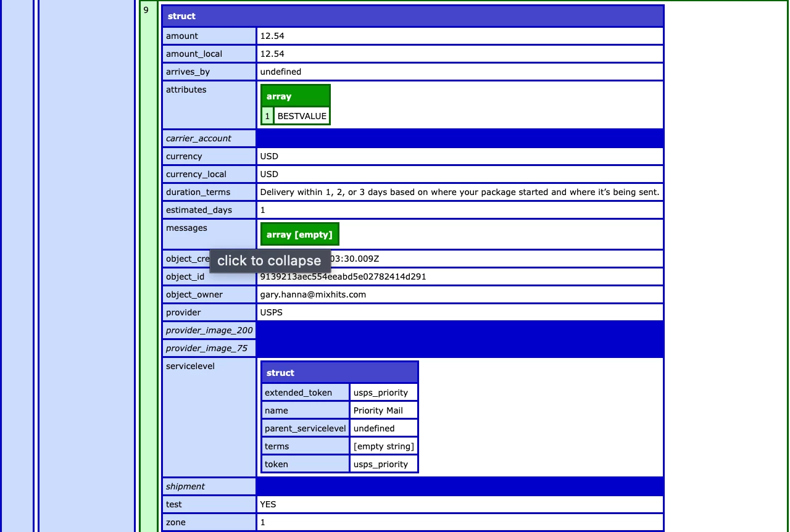Click the duration_terms key cell
This screenshot has height=532, width=790.
pyautogui.click(x=209, y=192)
